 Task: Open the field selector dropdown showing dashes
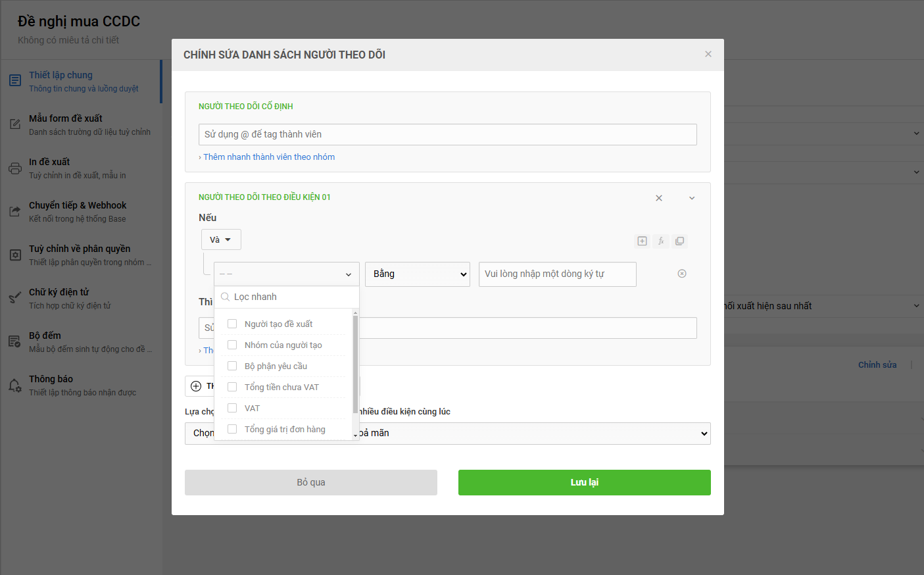[287, 274]
